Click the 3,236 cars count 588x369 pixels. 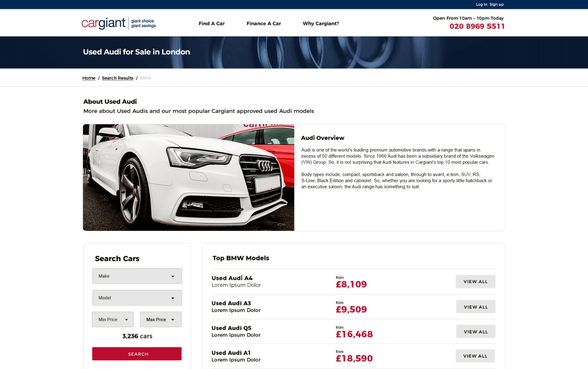(137, 336)
